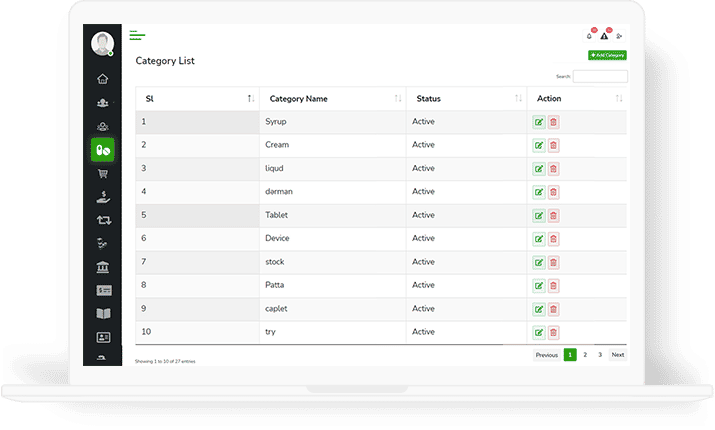Open the Home dashboard sidebar icon
The width and height of the screenshot is (715, 430).
click(x=102, y=79)
